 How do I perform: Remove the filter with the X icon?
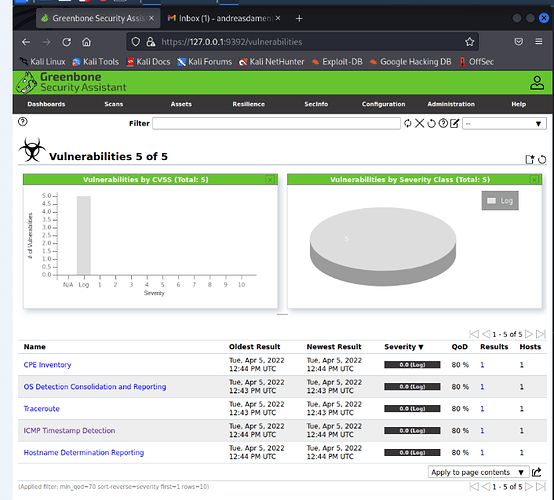[419, 123]
